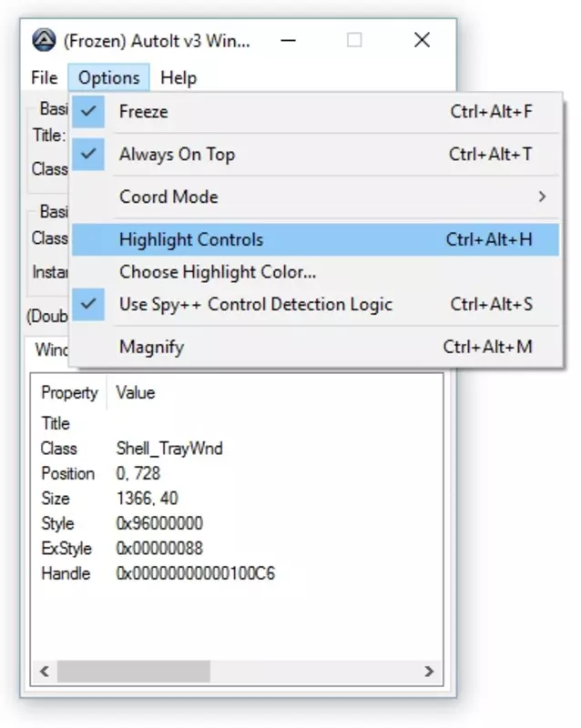Select the Shell_TrayWnd class value

point(169,449)
